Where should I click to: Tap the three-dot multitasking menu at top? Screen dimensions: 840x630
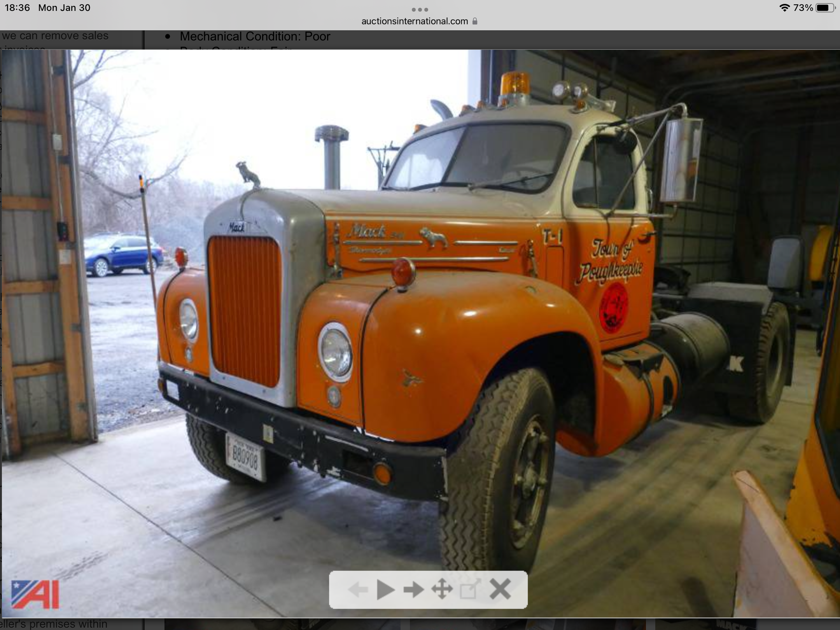(x=420, y=9)
